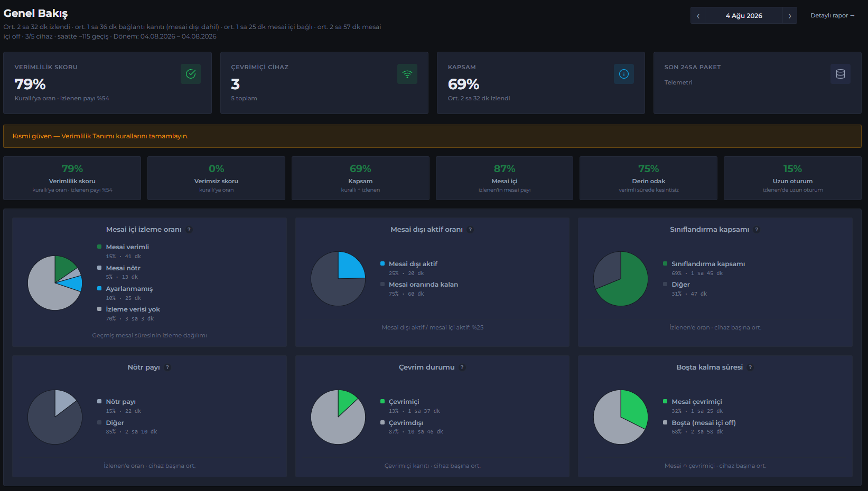Viewport: 868px width, 491px height.
Task: Go to next day with right chevron
Action: [790, 16]
